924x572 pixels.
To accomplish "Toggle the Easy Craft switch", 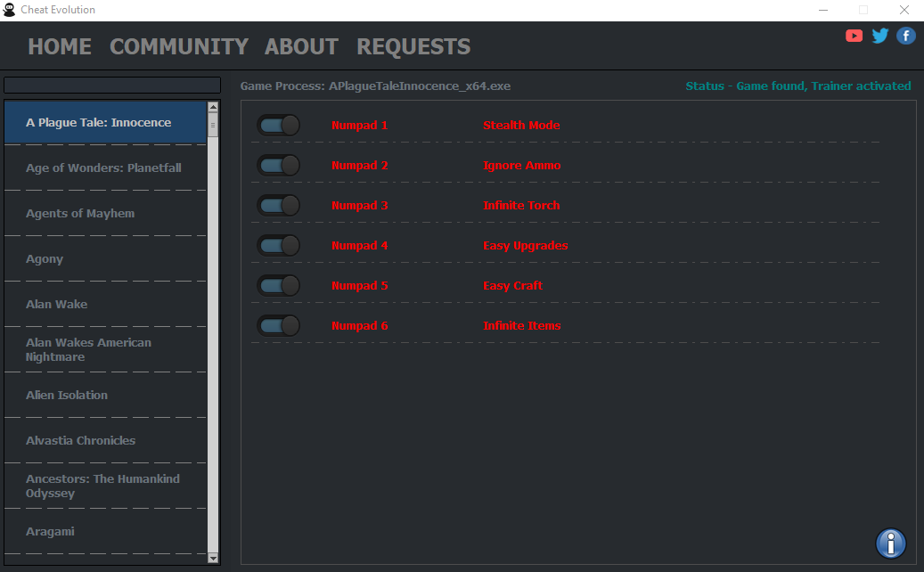I will tap(279, 285).
